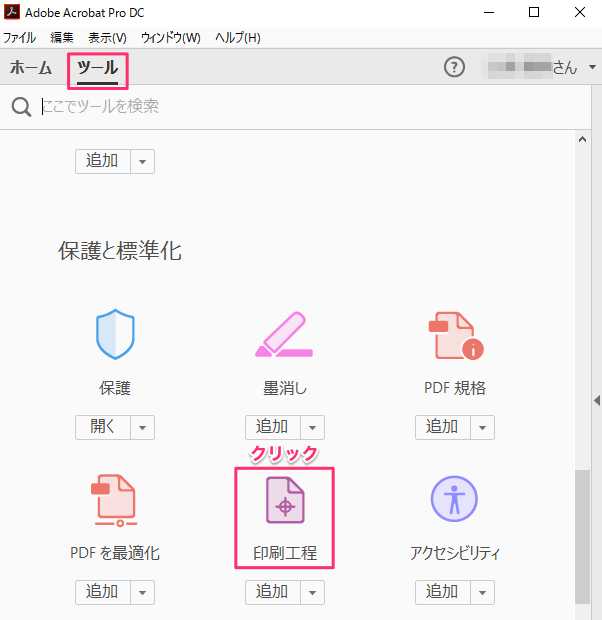
Task: Click the magnifier search icon
Action: click(x=21, y=107)
